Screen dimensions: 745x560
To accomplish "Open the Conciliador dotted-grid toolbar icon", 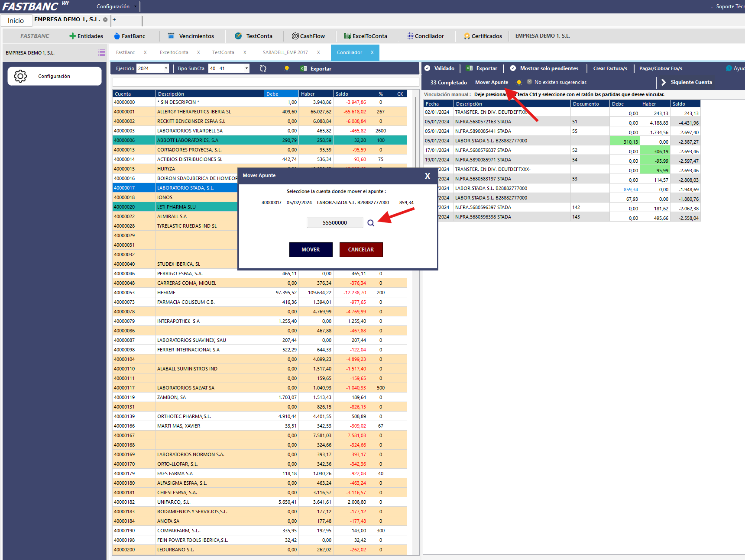I will (410, 36).
